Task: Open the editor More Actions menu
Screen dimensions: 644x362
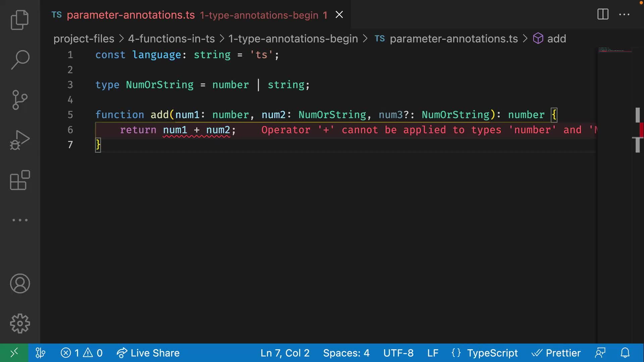Action: tap(624, 14)
